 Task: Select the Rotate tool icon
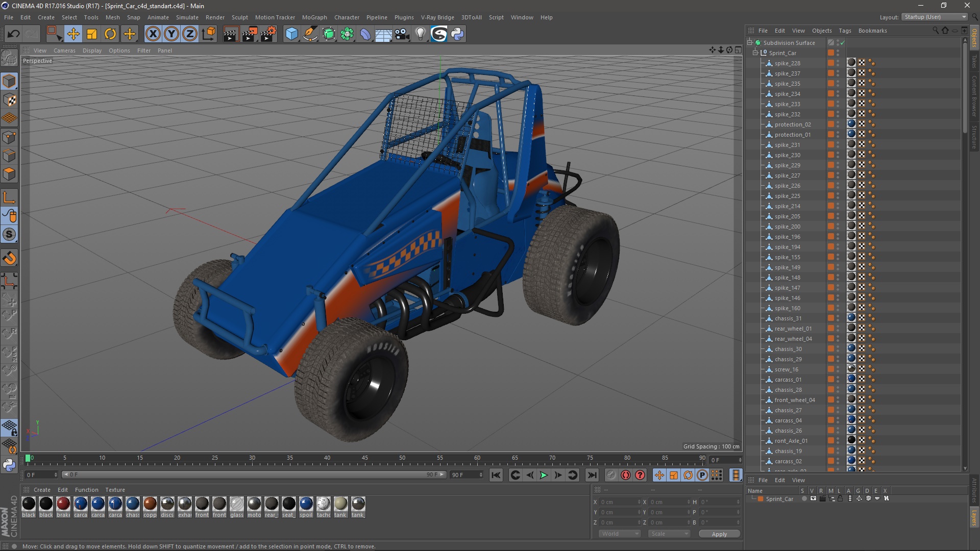110,34
